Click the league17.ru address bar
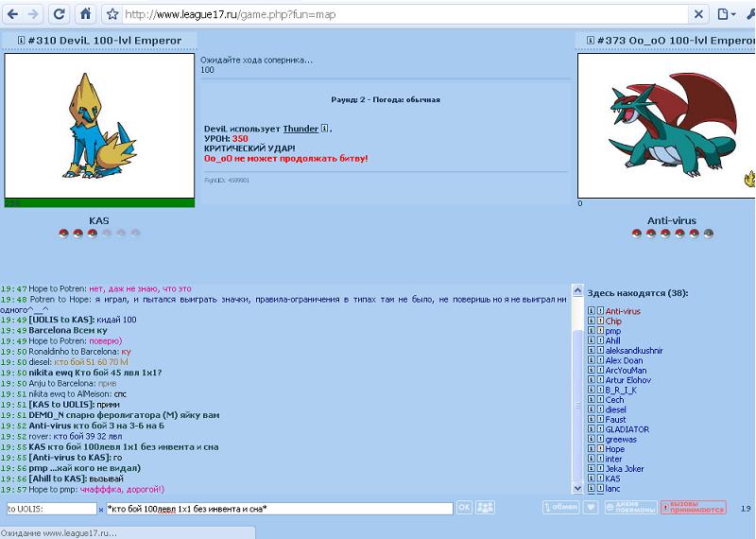This screenshot has height=539, width=756. 405,14
